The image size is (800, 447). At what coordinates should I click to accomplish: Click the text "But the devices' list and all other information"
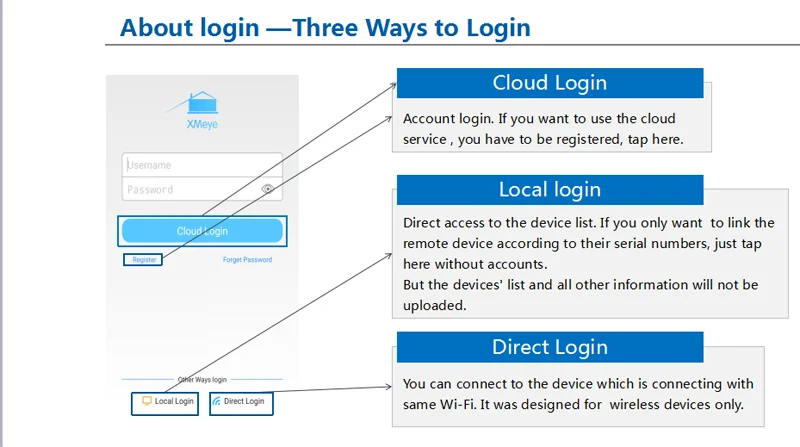(546, 285)
